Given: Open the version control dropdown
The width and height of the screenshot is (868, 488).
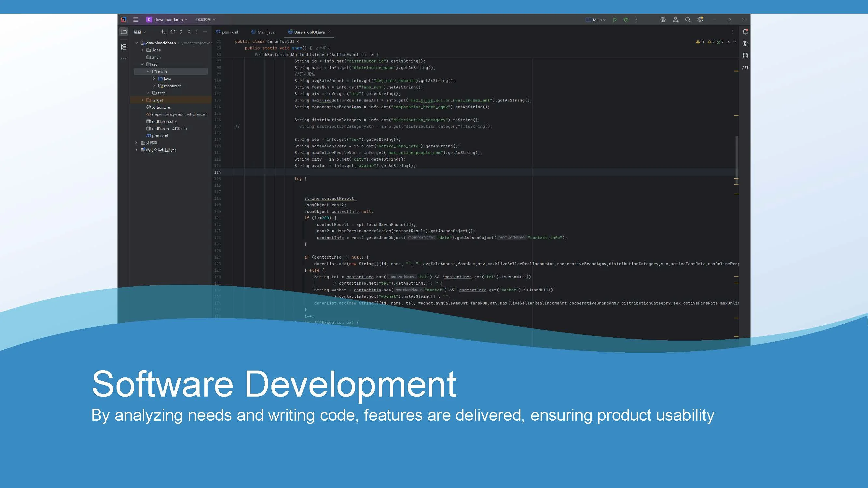Looking at the screenshot, I should [x=206, y=20].
